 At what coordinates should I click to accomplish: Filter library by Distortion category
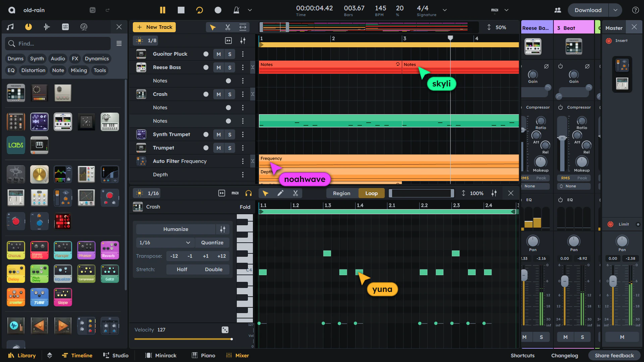coord(33,70)
